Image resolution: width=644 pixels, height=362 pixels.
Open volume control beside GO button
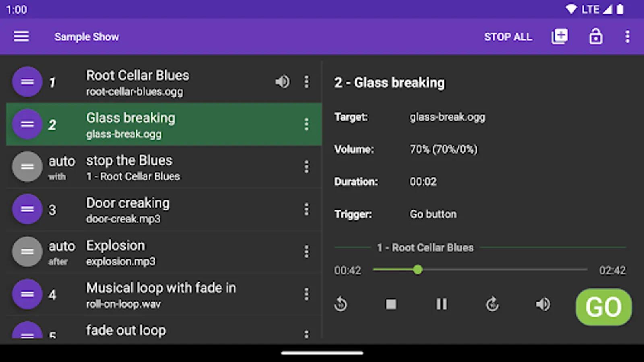tap(543, 304)
